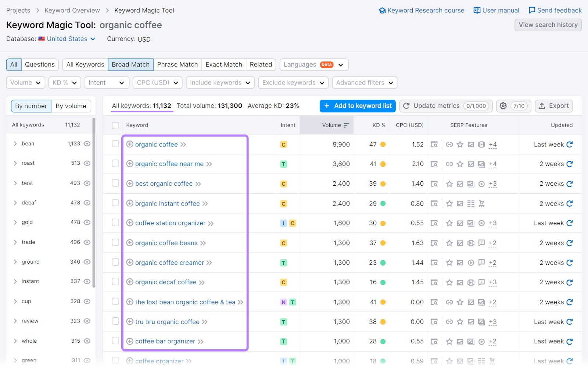Tick checkbox for best organic coffee
The height and width of the screenshot is (374, 588).
(115, 183)
